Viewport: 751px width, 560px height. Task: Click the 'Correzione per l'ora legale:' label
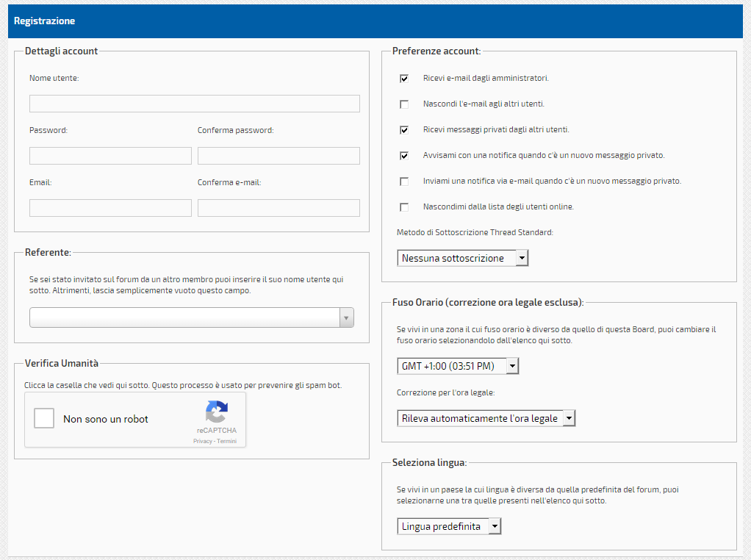(x=445, y=393)
